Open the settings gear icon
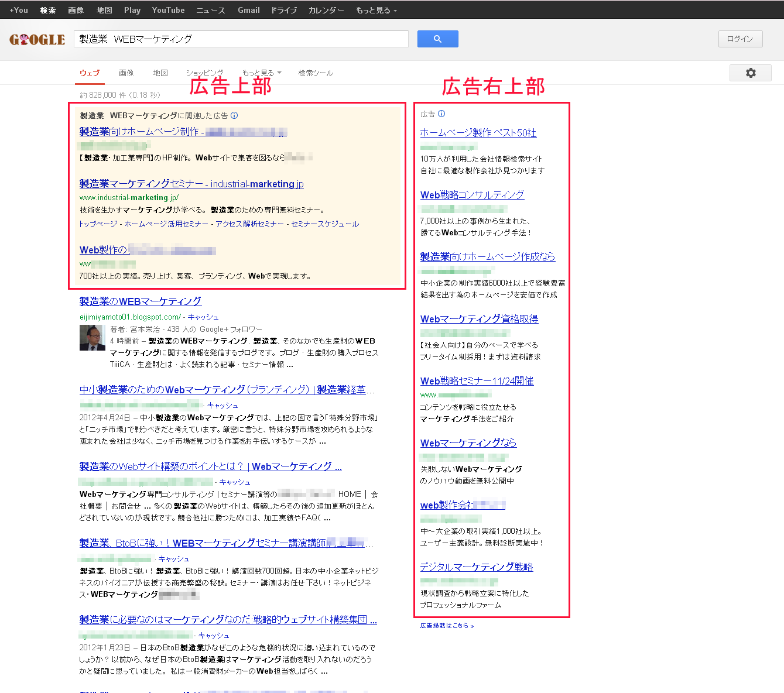Image resolution: width=784 pixels, height=693 pixels. [x=750, y=73]
